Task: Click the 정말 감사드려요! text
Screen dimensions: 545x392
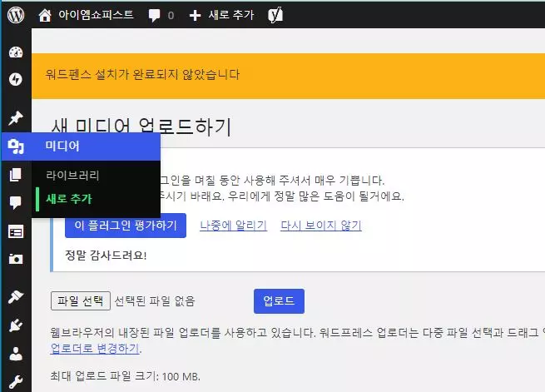Action: click(x=106, y=256)
